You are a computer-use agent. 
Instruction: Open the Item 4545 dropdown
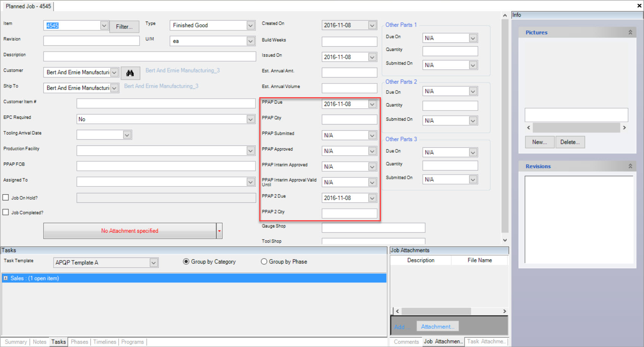(x=104, y=25)
